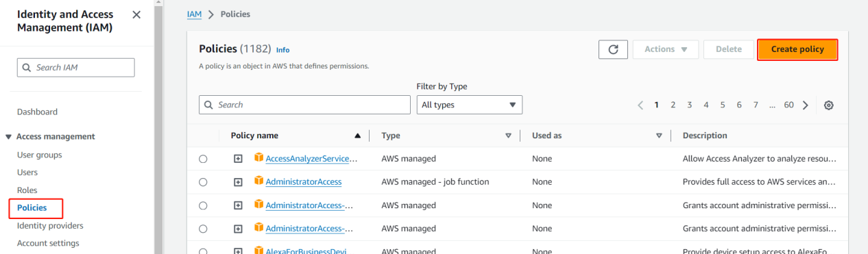
Task: Open the Filter by Type dropdown
Action: (x=470, y=105)
